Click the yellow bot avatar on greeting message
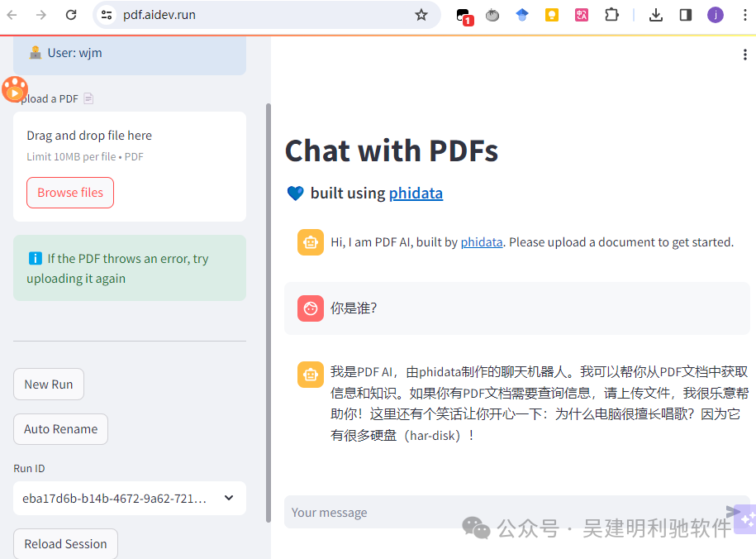Viewport: 756px width, 559px height. pyautogui.click(x=311, y=241)
